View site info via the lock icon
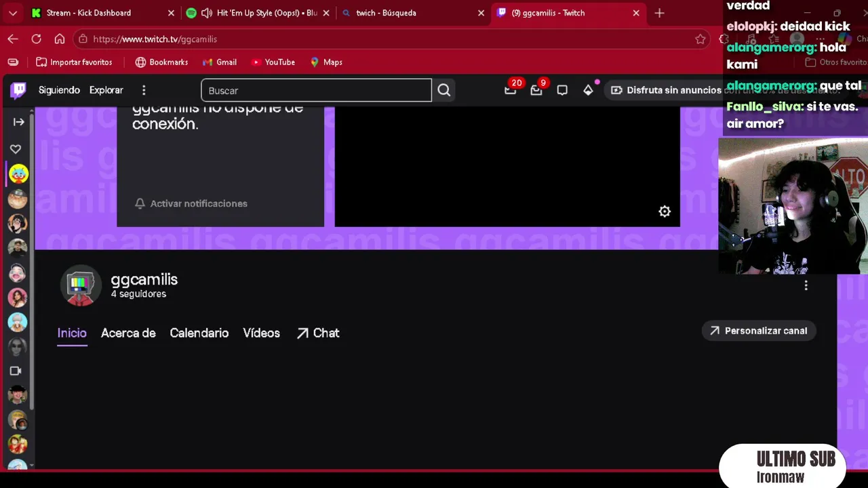Screen dimensions: 868x488 pos(83,39)
